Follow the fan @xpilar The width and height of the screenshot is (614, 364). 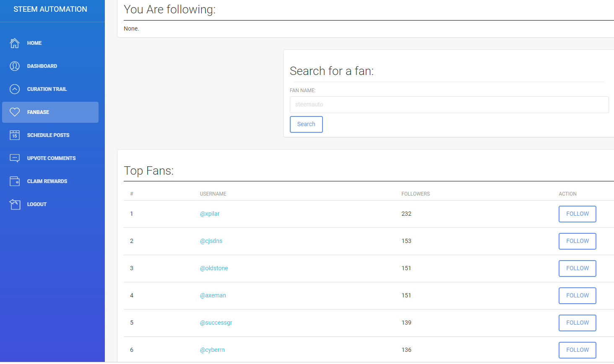(578, 214)
